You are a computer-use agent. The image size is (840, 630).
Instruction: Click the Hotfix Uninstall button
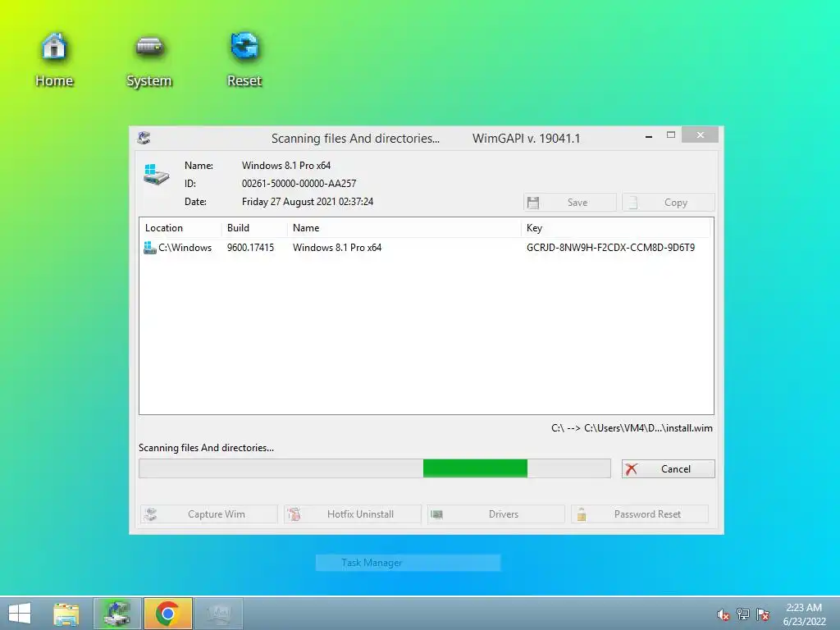pos(353,514)
